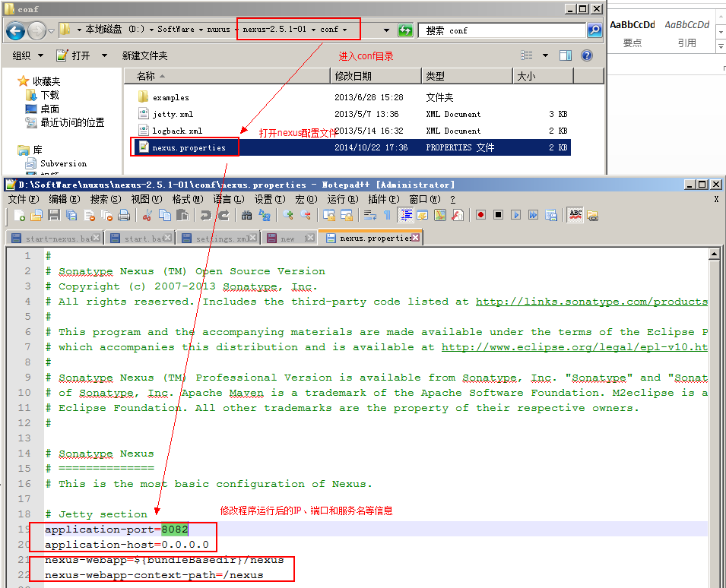Image resolution: width=726 pixels, height=588 pixels.
Task: Click the editor vertical scrollbar up arrow
Action: [714, 254]
